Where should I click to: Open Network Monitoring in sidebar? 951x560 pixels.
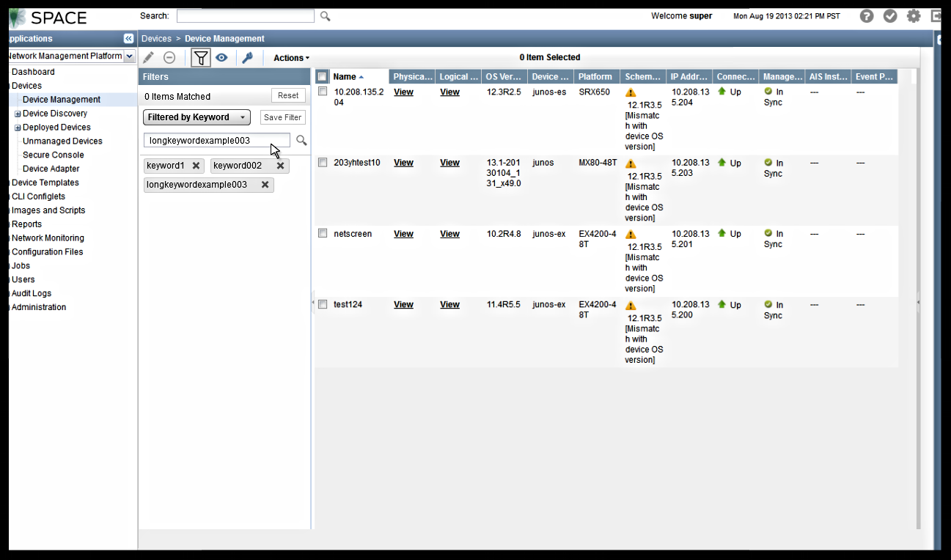(48, 238)
